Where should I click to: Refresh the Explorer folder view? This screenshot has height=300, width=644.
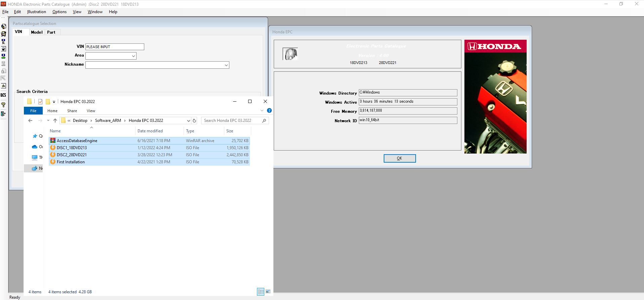(x=194, y=121)
